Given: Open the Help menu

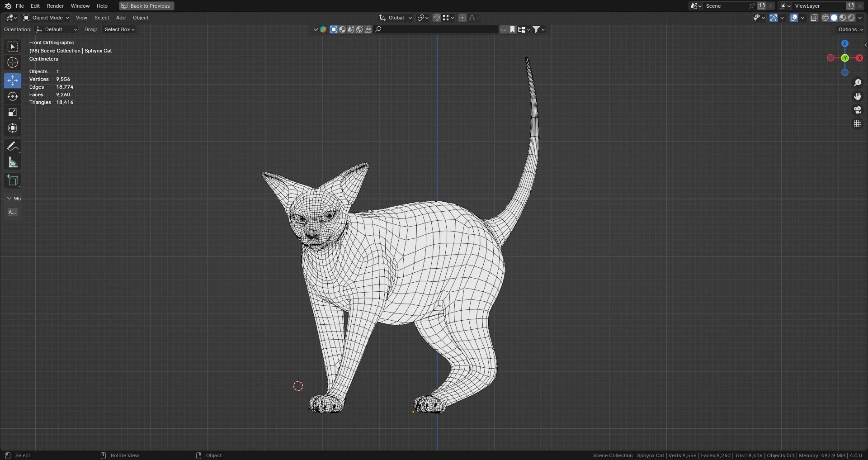Looking at the screenshot, I should (x=102, y=6).
